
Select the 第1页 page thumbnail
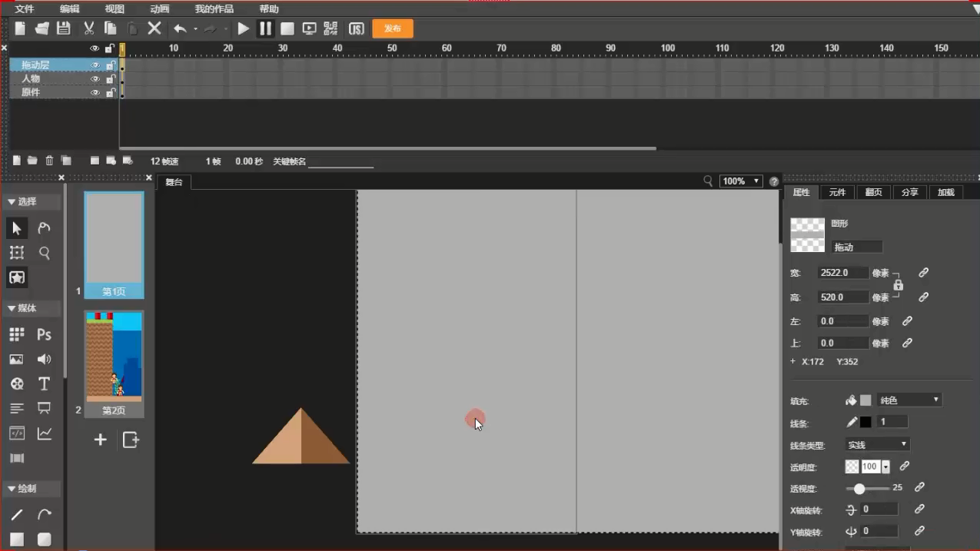(114, 245)
